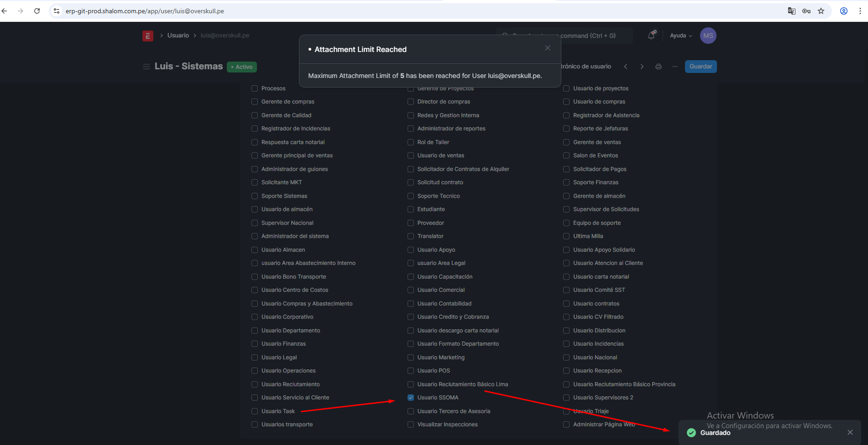Go to the previous user record arrow

tap(626, 67)
